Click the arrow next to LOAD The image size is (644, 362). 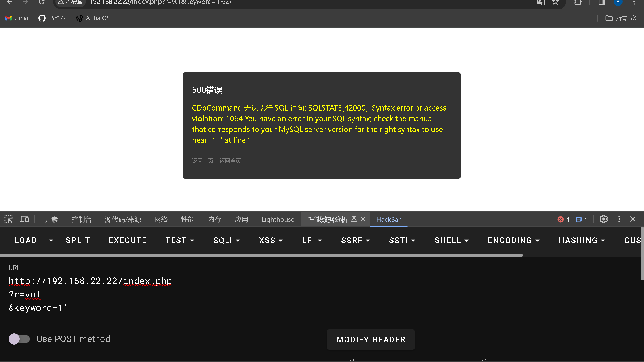(51, 240)
